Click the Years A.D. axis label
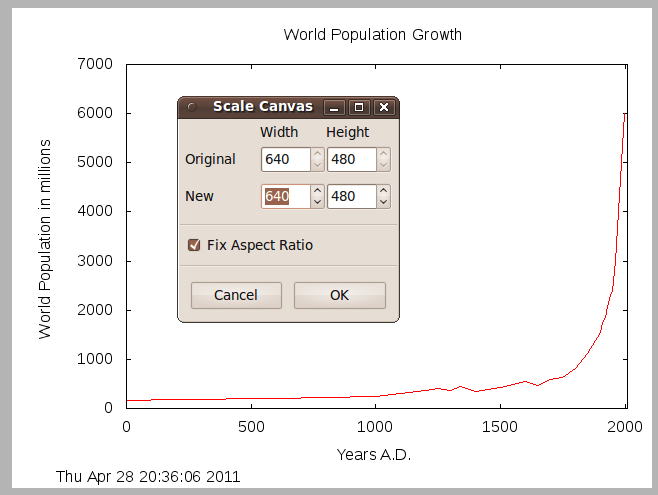The width and height of the screenshot is (658, 495). pos(374,455)
